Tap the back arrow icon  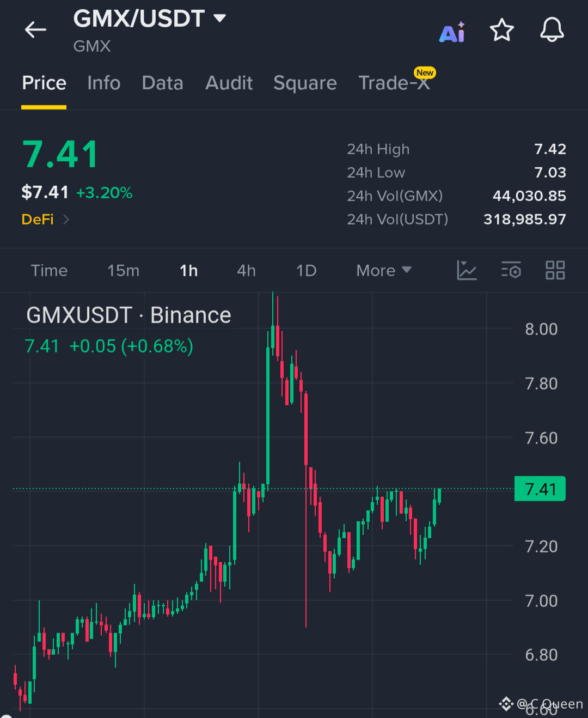coord(36,29)
